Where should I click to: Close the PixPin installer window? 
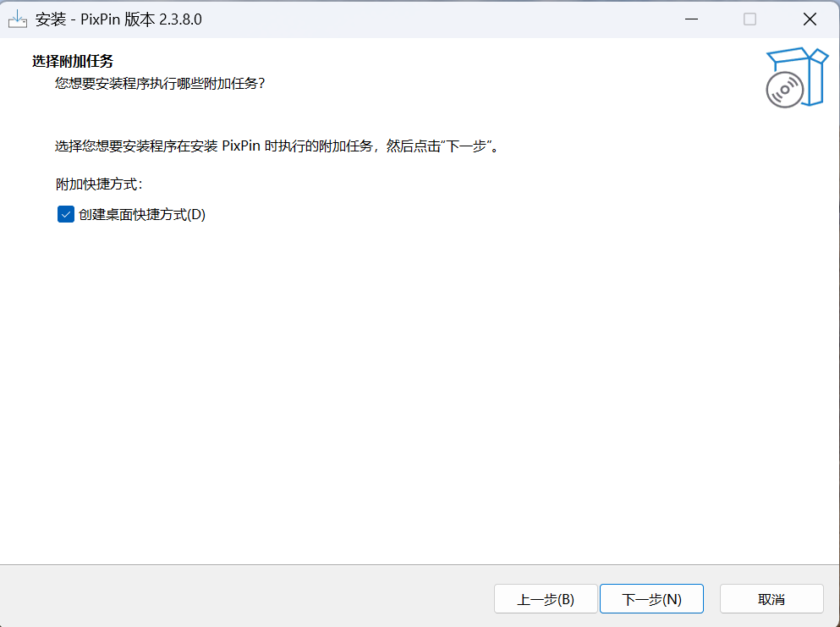(x=810, y=19)
